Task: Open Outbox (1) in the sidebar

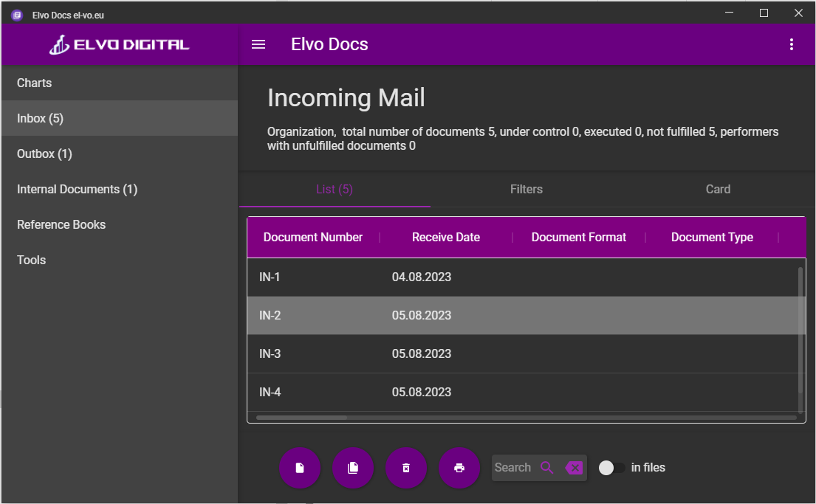Action: [44, 153]
